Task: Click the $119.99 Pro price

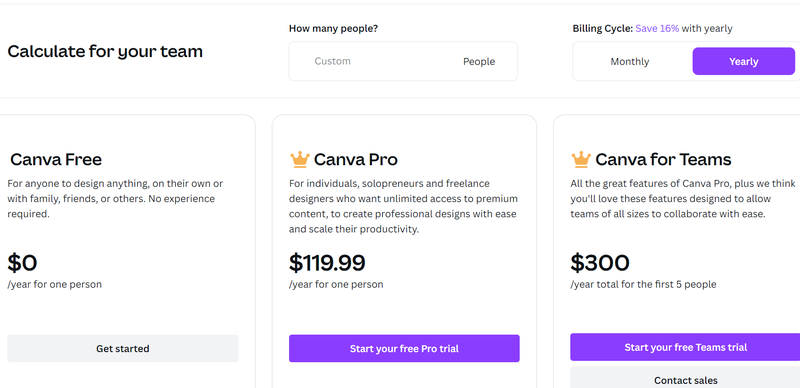Action: point(327,263)
